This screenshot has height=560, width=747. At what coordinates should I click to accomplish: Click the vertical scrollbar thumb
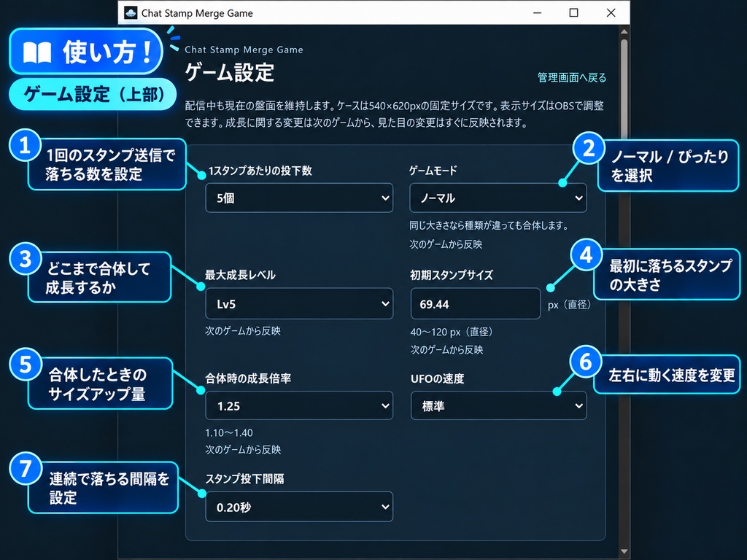pyautogui.click(x=624, y=88)
